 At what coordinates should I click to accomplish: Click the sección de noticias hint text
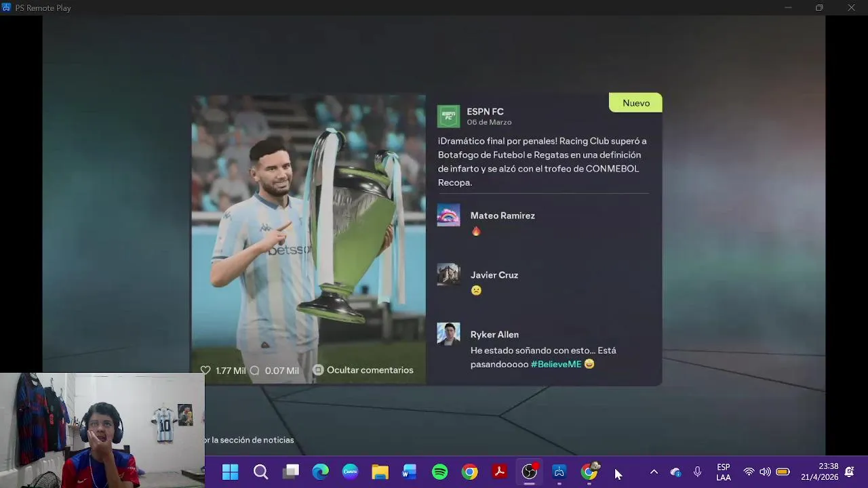point(249,440)
